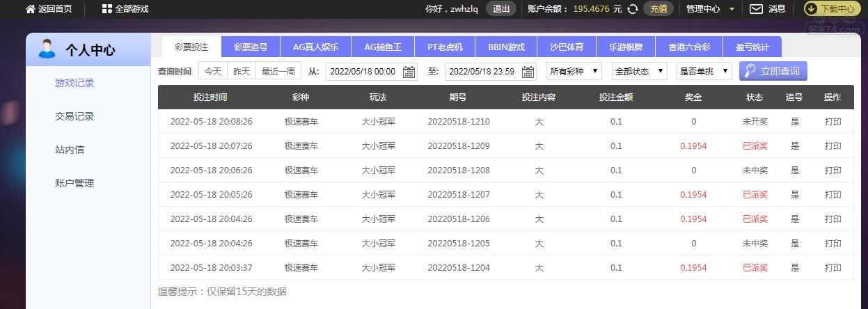Click the 返回首页 link
The image size is (868, 309).
56,9
